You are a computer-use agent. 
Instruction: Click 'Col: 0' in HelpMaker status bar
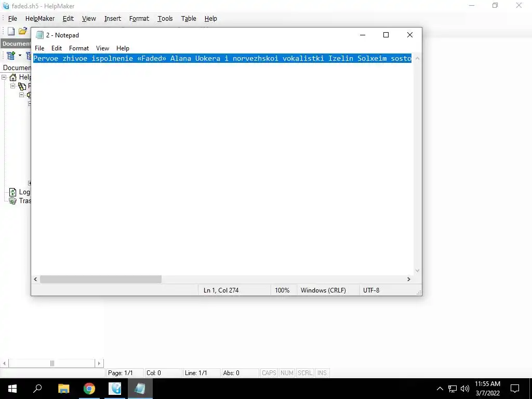pos(153,373)
